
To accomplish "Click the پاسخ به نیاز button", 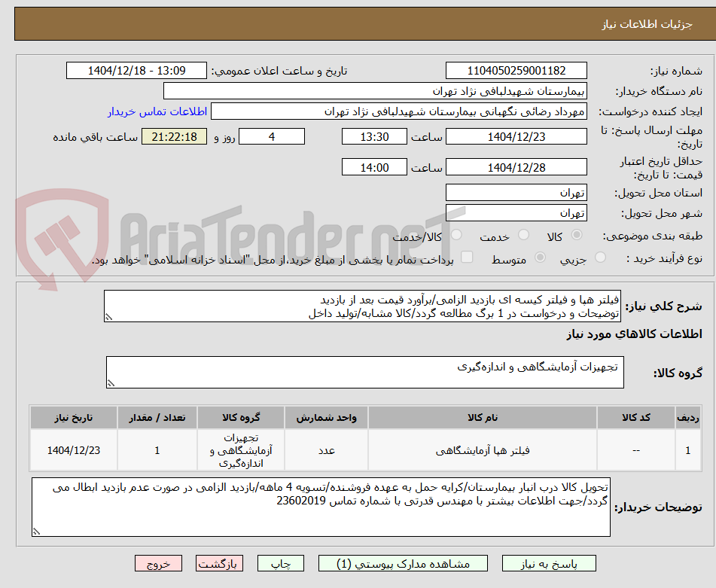I will point(549,563).
